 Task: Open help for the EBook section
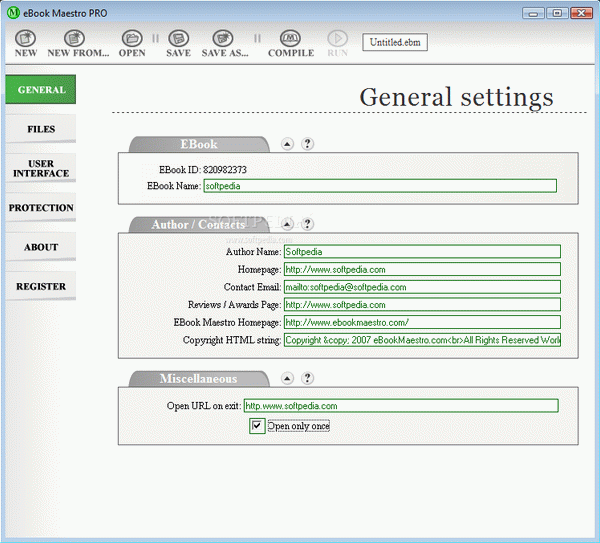click(307, 144)
